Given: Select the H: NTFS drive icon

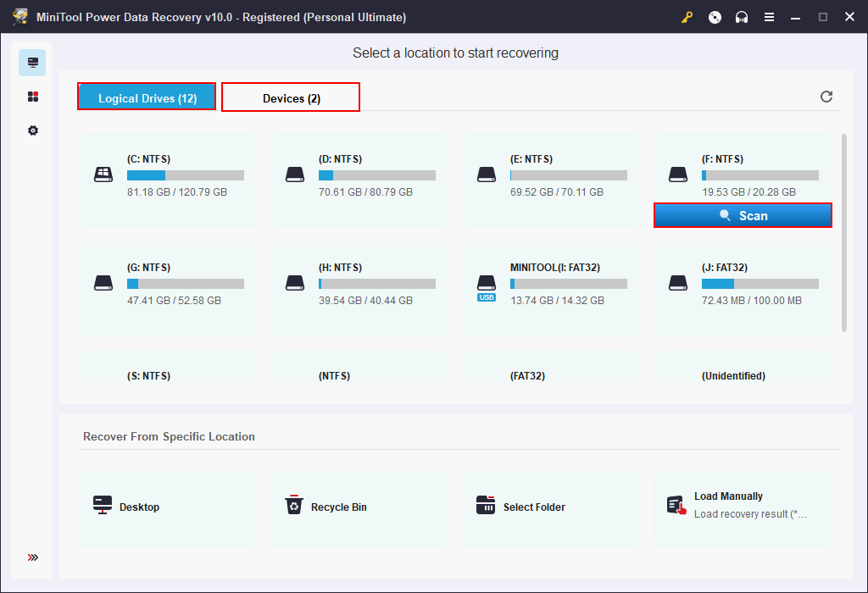Looking at the screenshot, I should pyautogui.click(x=294, y=283).
